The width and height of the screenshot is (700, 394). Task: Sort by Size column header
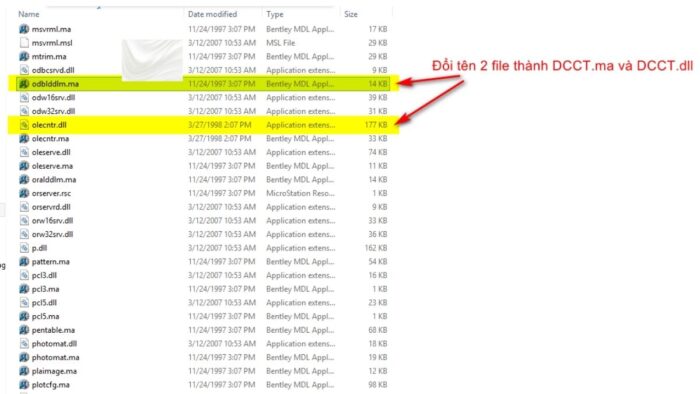point(351,14)
